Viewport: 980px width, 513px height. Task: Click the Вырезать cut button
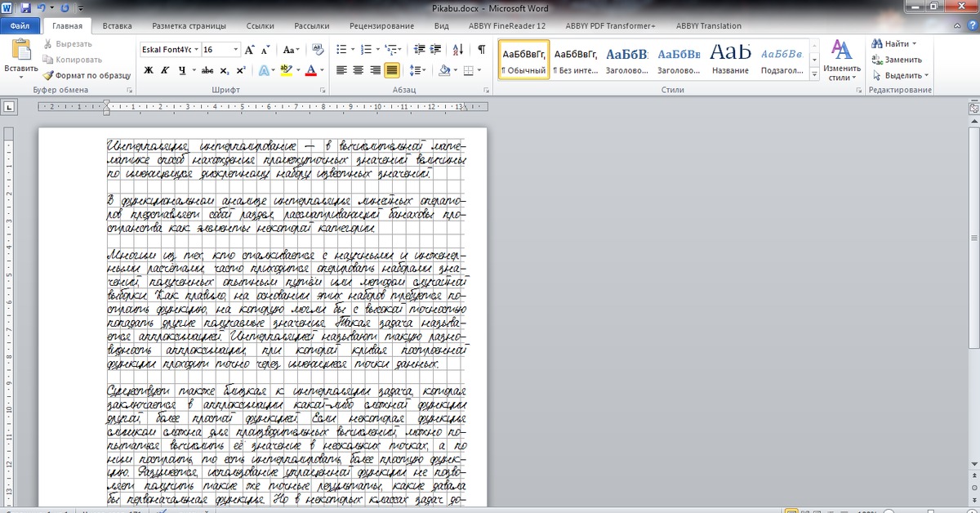(x=67, y=44)
